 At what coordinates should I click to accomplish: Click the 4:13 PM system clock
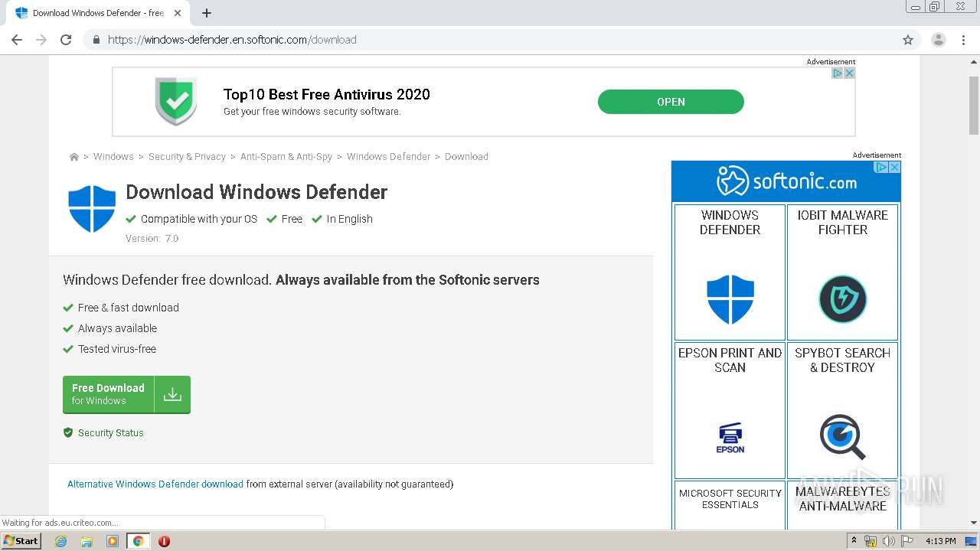940,541
